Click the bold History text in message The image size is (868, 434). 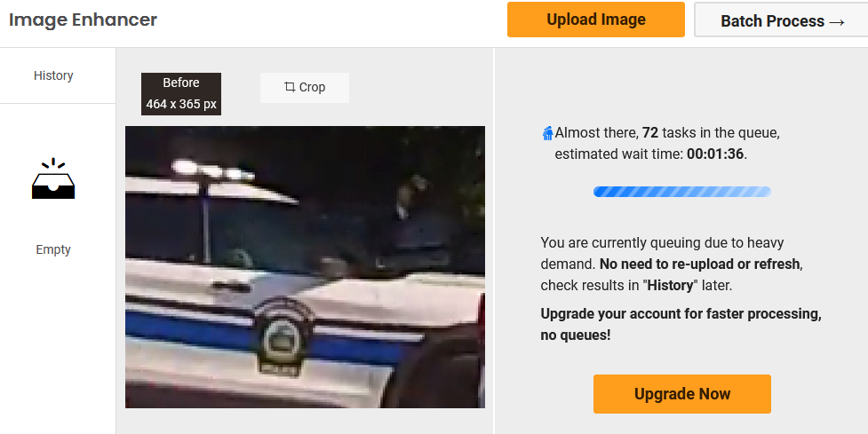point(670,285)
